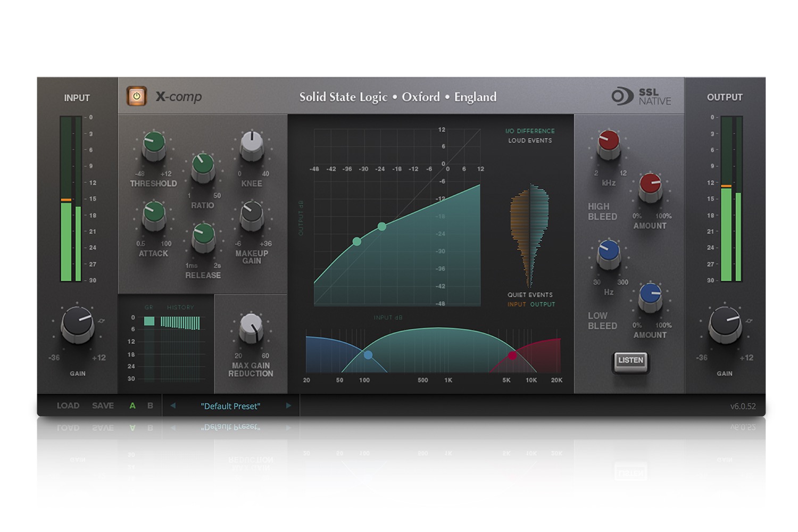Click the Low Bleed Hz knob
The width and height of the screenshot is (798, 532).
point(609,254)
